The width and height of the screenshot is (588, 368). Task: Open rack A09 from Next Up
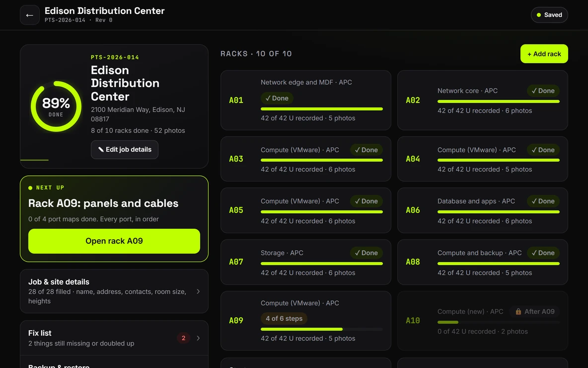[114, 241]
